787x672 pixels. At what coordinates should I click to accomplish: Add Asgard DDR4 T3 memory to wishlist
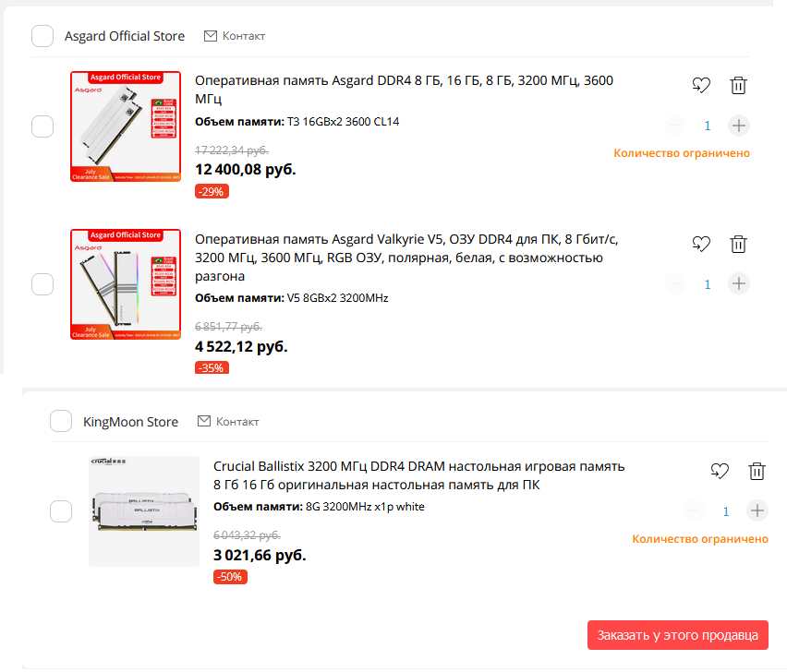click(x=701, y=86)
